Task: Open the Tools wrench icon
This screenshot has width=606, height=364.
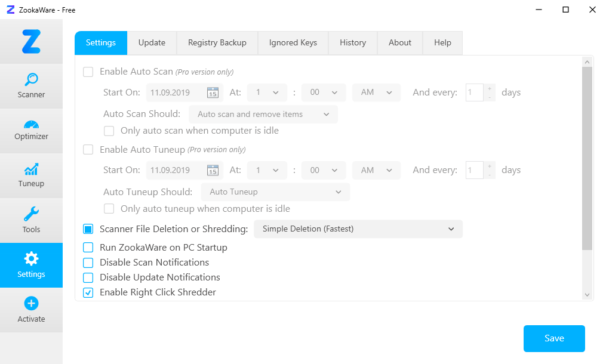Action: 31,214
